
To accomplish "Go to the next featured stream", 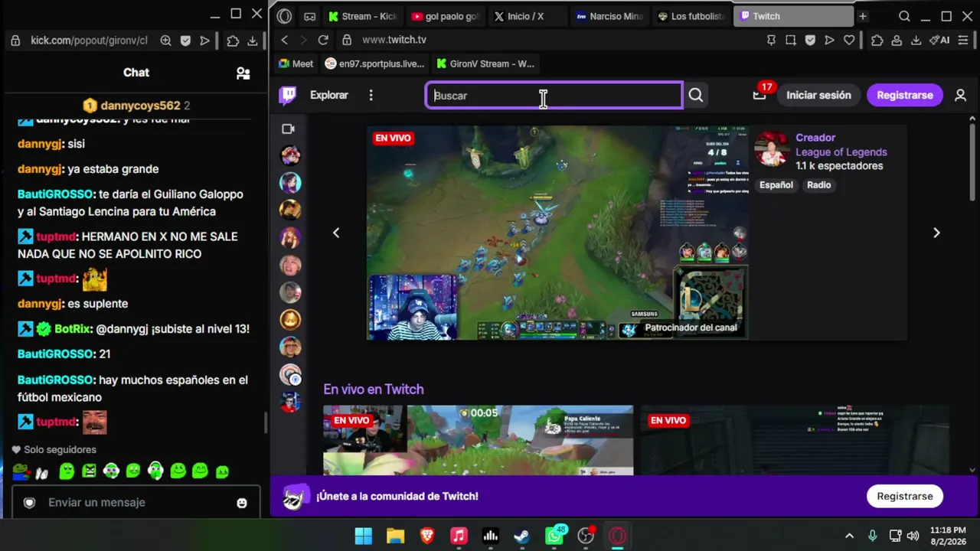I will pos(936,233).
